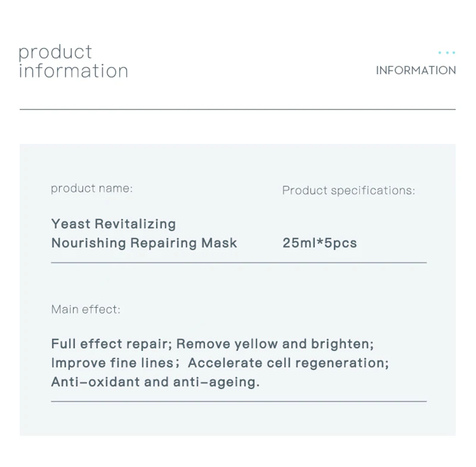Click 'Accelerate cell regeneration' text
This screenshot has width=476, height=467.
pos(287,363)
